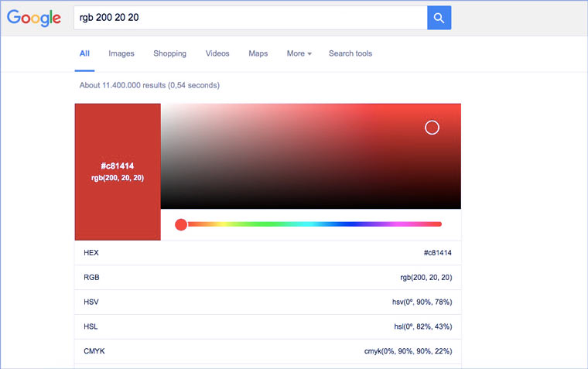
Task: Click the red color preview swatch
Action: [x=118, y=172]
